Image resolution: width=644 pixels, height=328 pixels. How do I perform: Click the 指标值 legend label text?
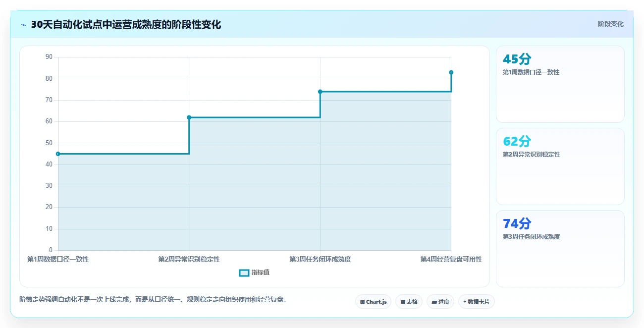click(261, 273)
